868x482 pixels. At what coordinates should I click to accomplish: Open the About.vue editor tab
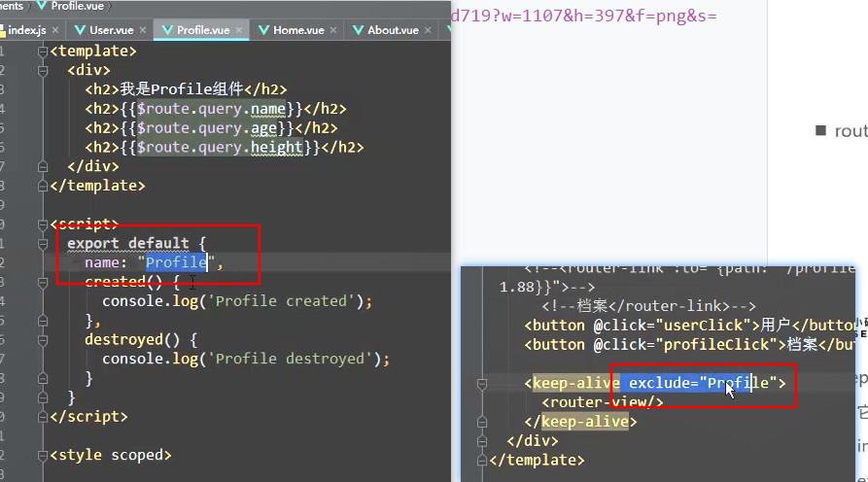point(393,30)
